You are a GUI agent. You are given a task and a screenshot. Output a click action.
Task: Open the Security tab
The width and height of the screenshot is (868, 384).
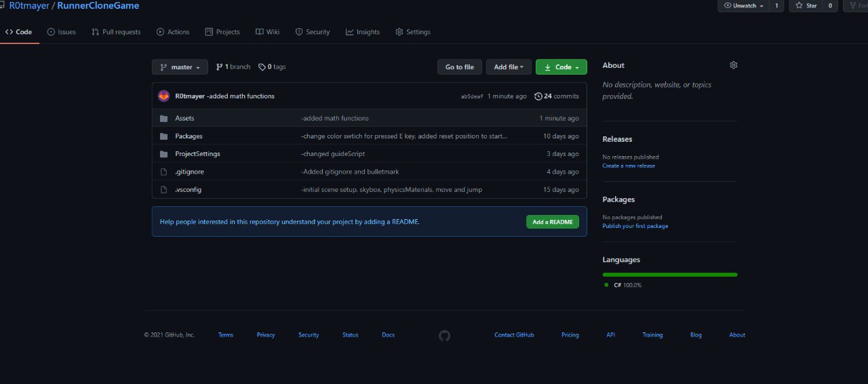(313, 32)
